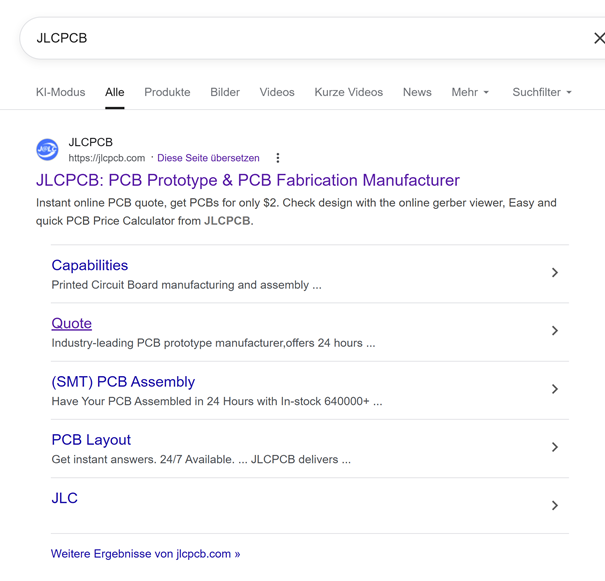Open the Videos tab
This screenshot has width=605, height=581.
(x=277, y=92)
